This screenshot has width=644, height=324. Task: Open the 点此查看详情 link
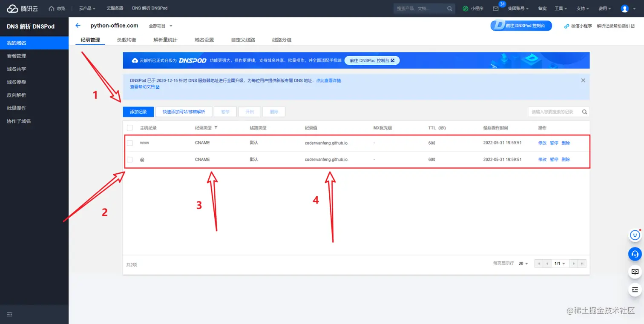[x=328, y=80]
